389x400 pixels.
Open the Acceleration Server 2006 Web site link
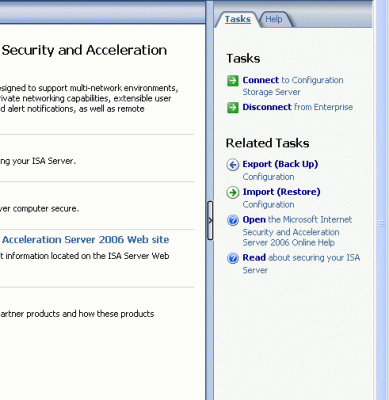[x=85, y=240]
